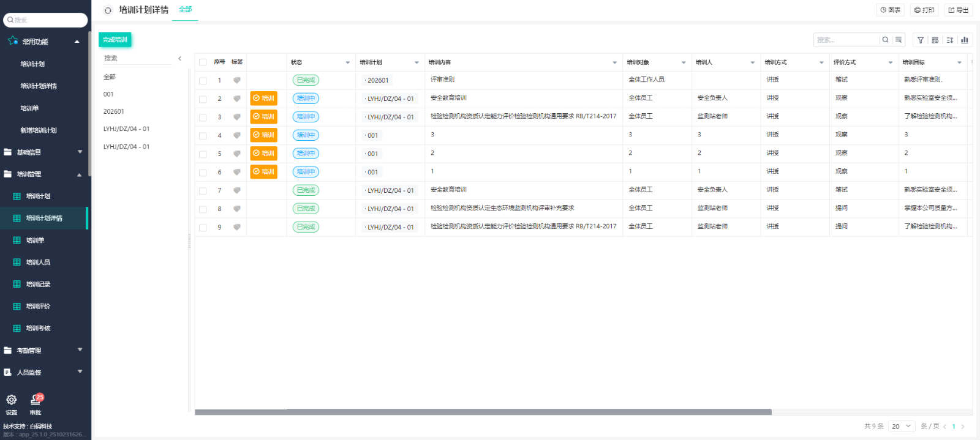980x440 pixels.
Task: Click the icon beside 人员监督
Action: click(x=8, y=373)
